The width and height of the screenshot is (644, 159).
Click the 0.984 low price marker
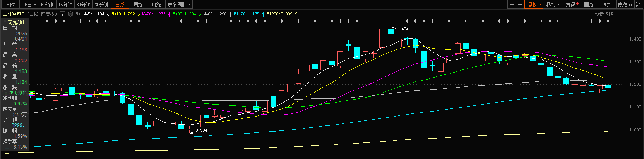click(x=201, y=130)
